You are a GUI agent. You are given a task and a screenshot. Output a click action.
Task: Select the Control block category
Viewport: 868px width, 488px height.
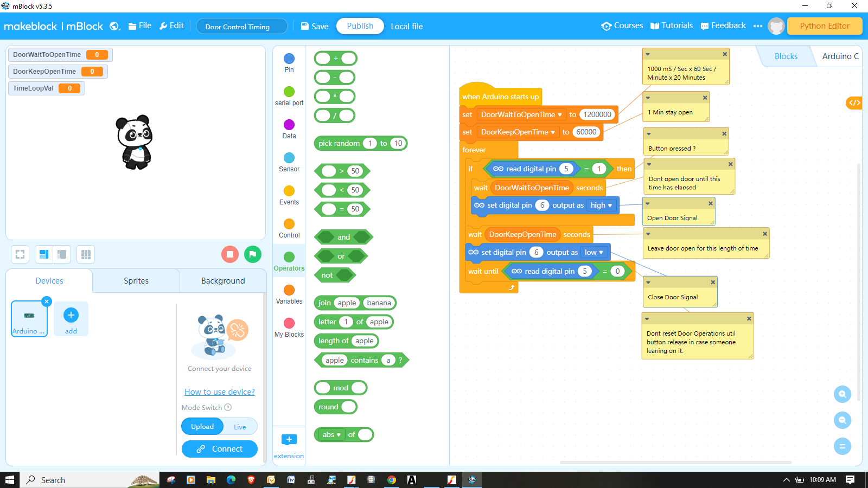[289, 228]
